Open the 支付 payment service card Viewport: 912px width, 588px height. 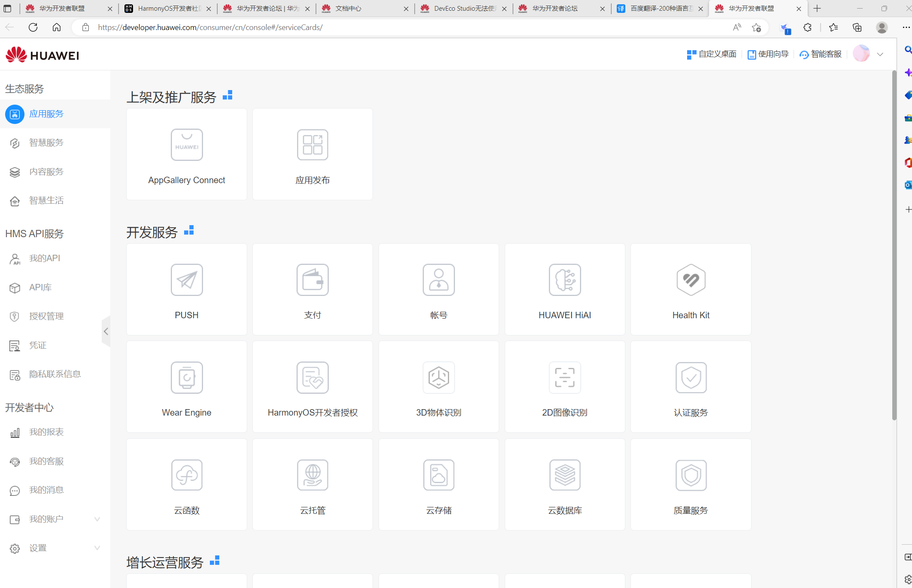click(x=312, y=289)
